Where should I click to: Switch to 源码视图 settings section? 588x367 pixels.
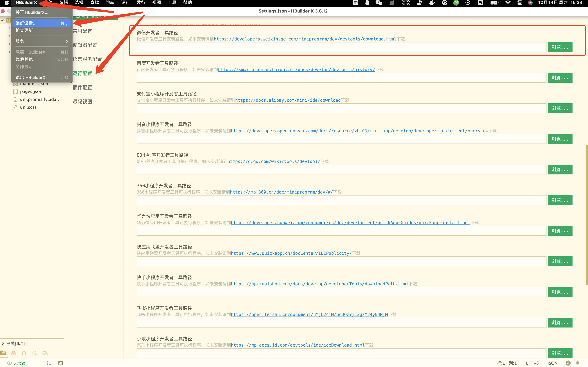82,101
